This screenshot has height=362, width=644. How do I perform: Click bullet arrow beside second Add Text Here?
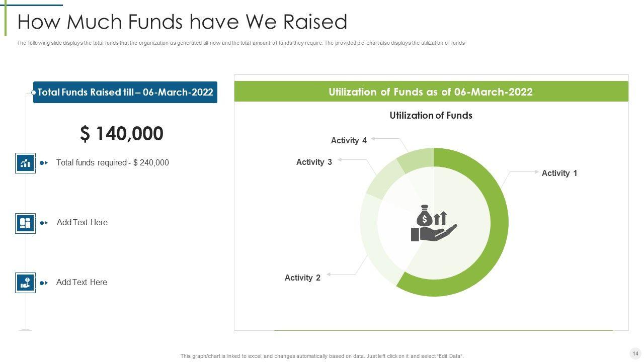(44, 283)
